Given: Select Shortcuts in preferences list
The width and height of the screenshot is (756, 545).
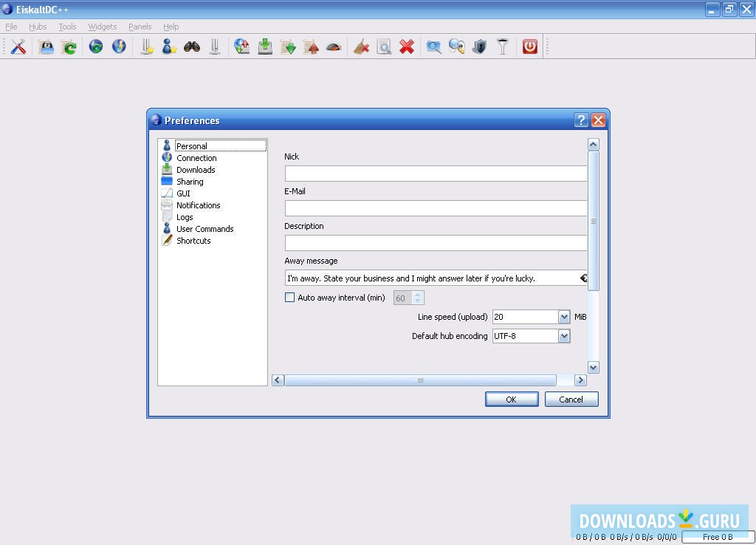Looking at the screenshot, I should coord(213,241).
